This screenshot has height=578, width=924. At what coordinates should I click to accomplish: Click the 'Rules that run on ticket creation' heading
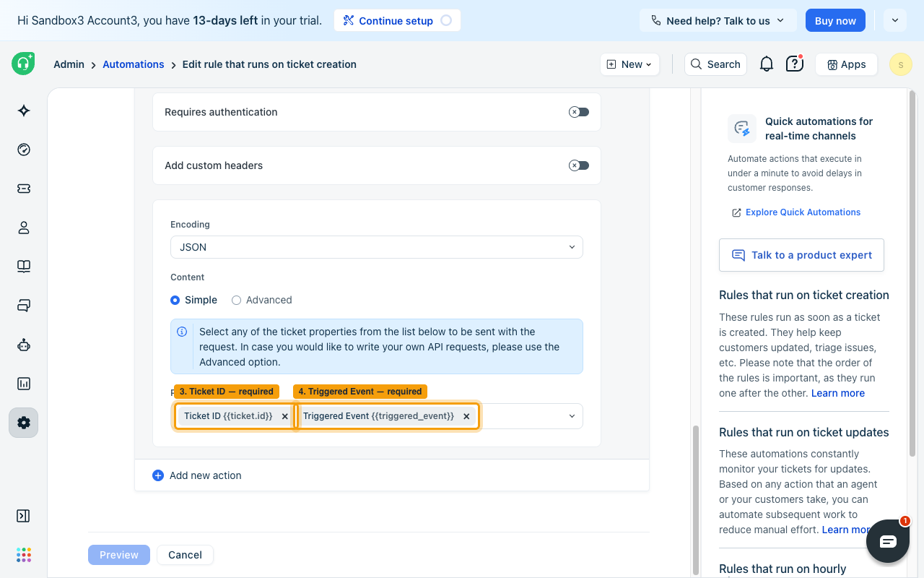(x=804, y=295)
